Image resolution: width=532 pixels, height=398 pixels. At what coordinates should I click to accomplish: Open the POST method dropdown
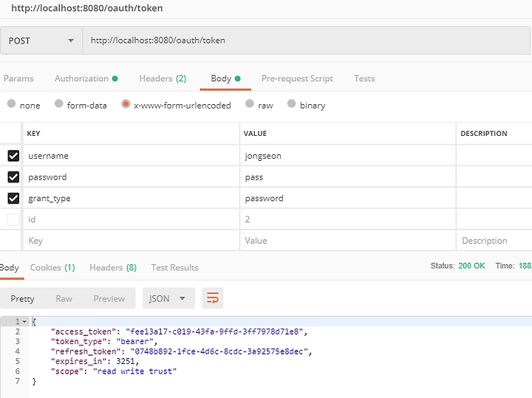(41, 41)
